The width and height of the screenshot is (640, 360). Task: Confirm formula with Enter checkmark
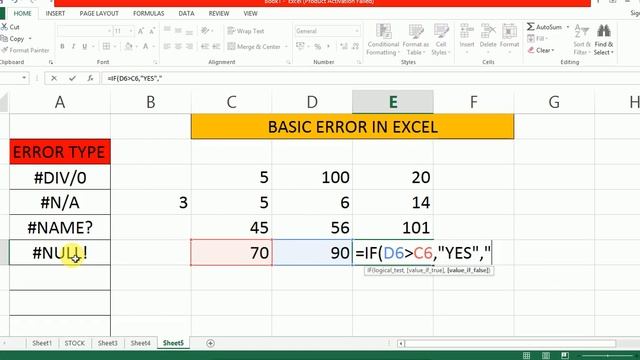[x=72, y=78]
